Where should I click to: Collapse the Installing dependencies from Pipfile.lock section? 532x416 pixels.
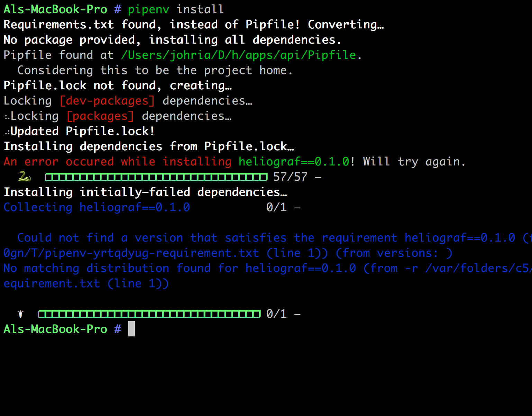[149, 146]
